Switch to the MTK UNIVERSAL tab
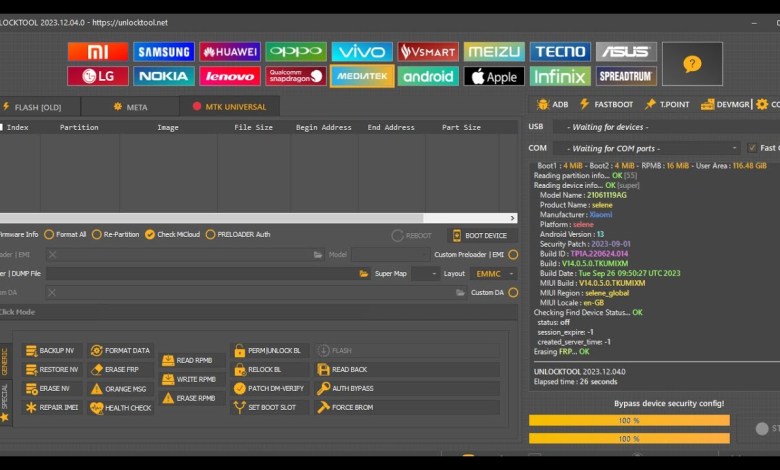 230,107
